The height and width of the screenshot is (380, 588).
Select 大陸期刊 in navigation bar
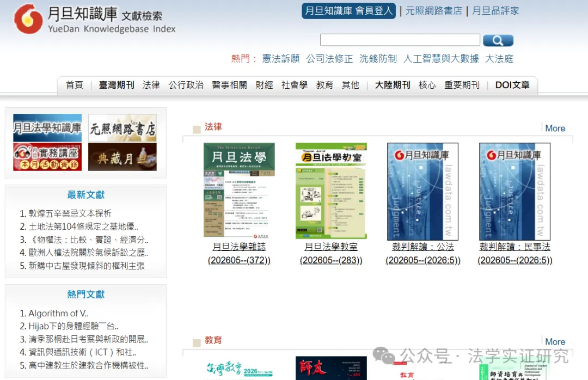[393, 85]
